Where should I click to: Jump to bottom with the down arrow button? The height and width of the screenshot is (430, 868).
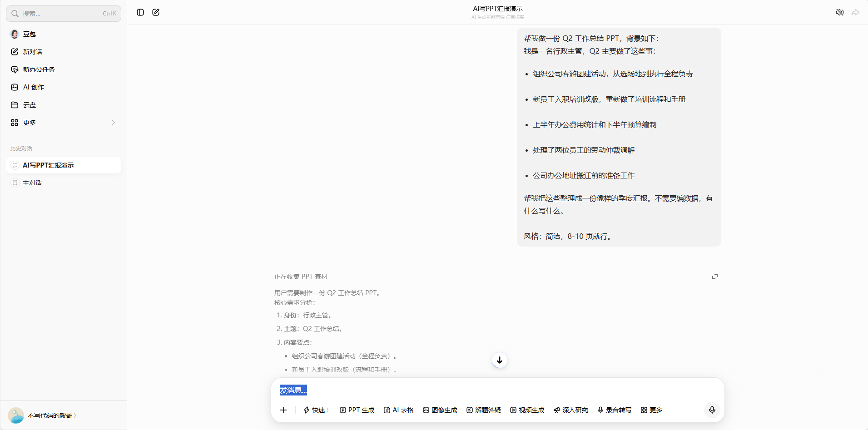coord(500,360)
